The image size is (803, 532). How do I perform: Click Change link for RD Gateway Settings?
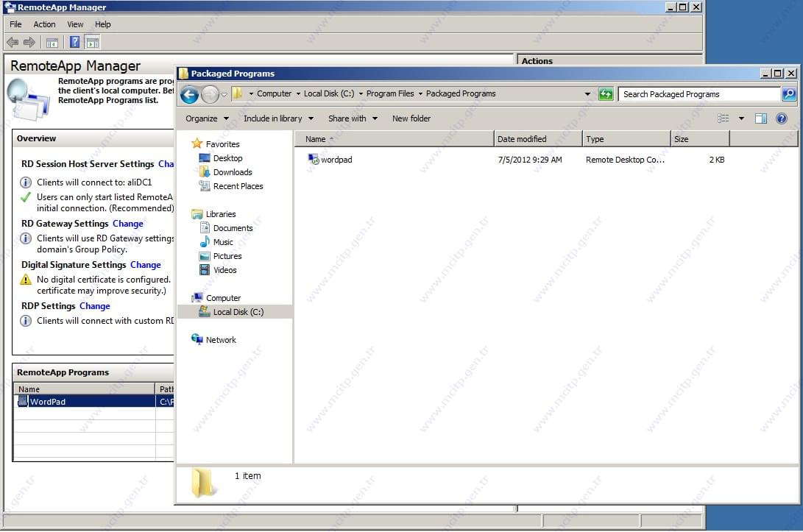coord(128,223)
